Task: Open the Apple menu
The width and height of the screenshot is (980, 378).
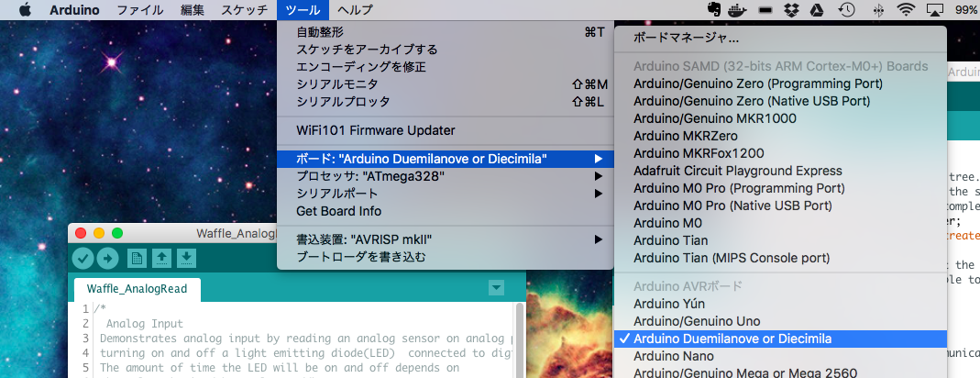Action: point(25,9)
